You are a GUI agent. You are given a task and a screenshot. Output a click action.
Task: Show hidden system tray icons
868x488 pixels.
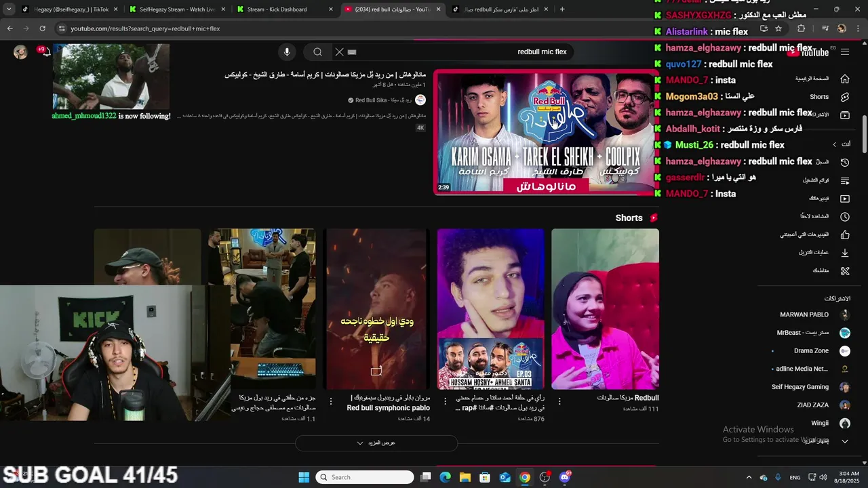click(749, 477)
